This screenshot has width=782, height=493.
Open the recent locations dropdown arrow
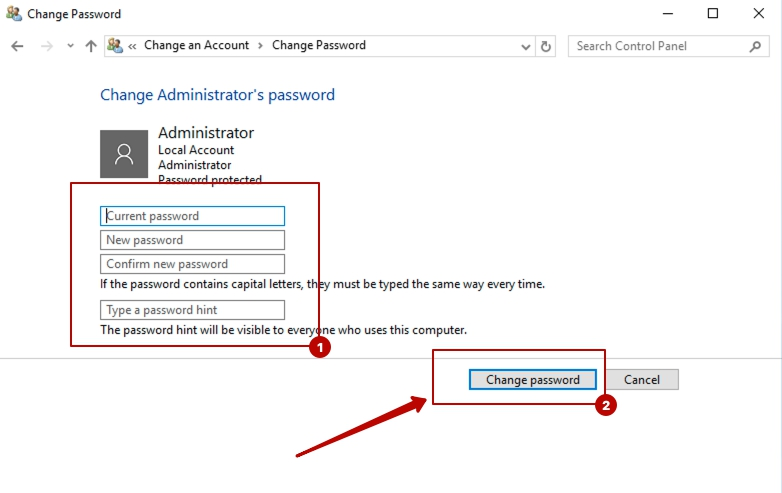[70, 46]
